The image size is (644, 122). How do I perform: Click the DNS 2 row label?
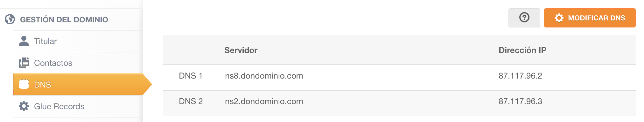pyautogui.click(x=191, y=101)
